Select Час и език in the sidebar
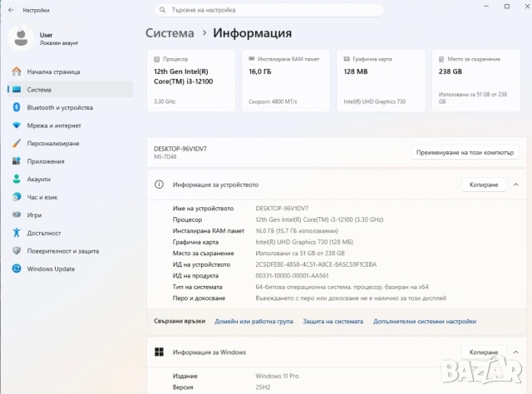 [x=70, y=197]
